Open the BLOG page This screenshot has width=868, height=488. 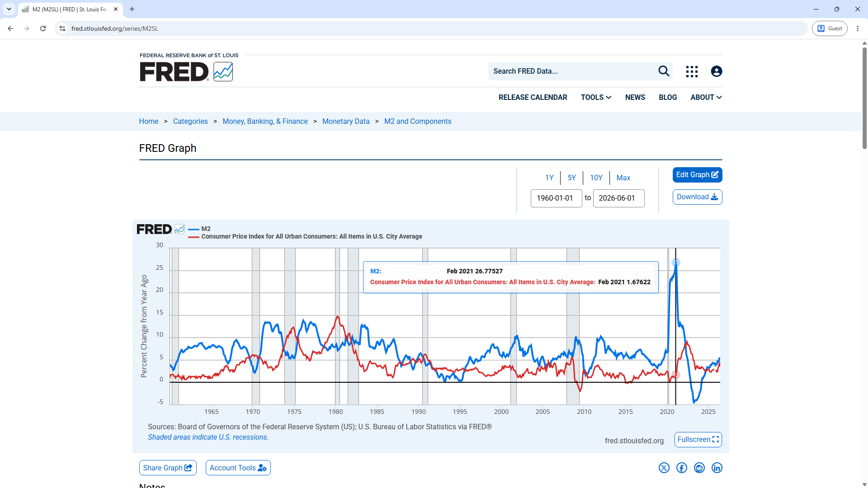point(668,97)
